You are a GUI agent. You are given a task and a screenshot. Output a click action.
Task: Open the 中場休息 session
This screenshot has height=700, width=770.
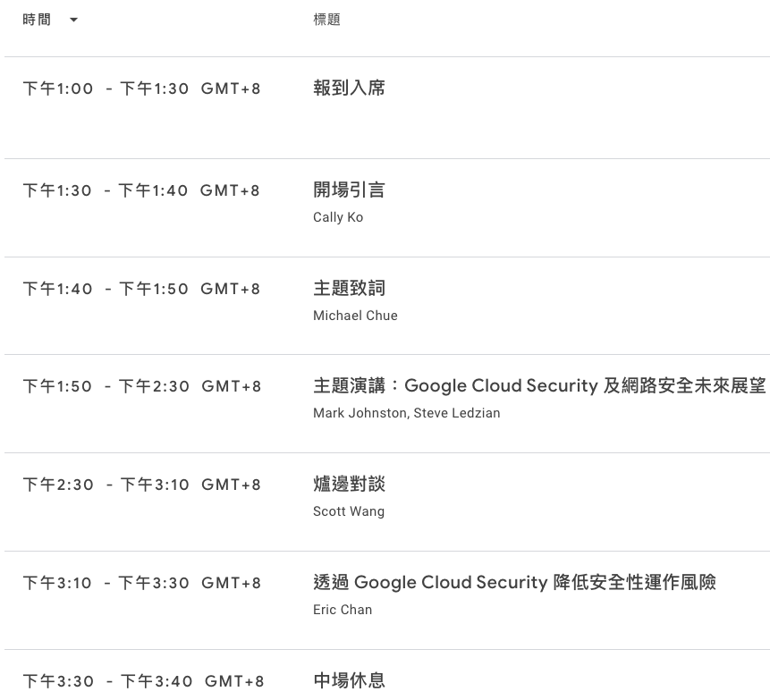[349, 681]
